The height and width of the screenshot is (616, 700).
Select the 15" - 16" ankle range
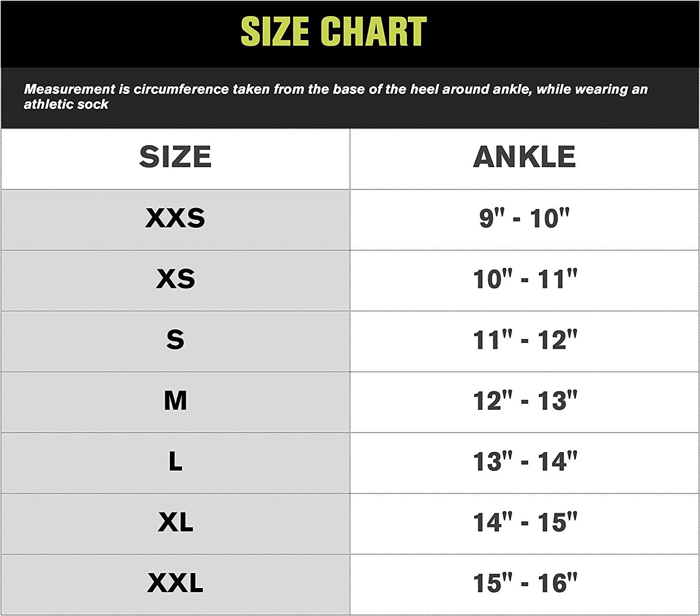(x=525, y=583)
